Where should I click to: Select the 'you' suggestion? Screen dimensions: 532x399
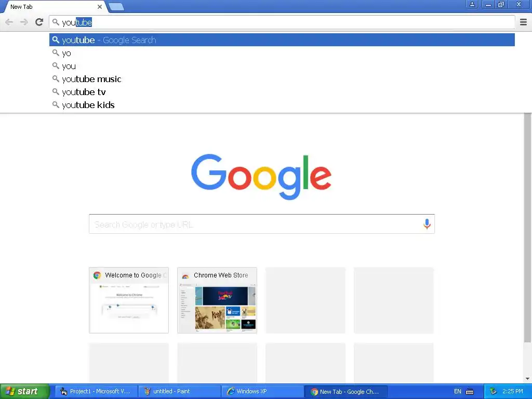[282, 66]
